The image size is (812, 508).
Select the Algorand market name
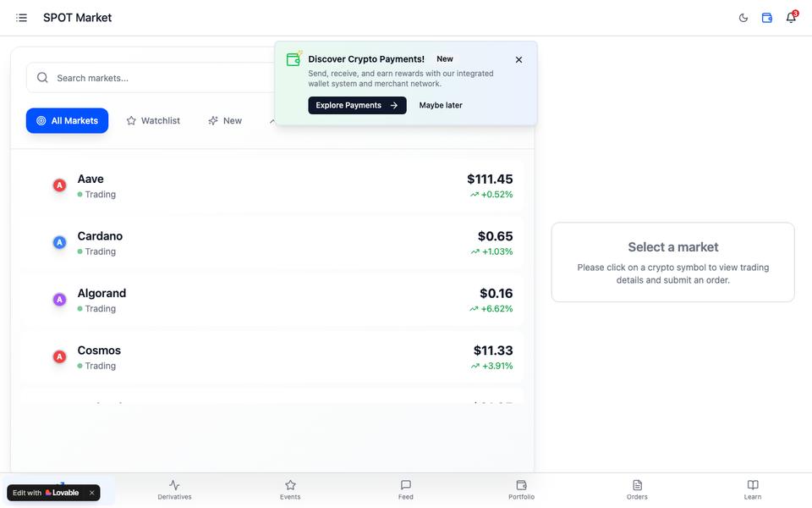[x=101, y=293]
